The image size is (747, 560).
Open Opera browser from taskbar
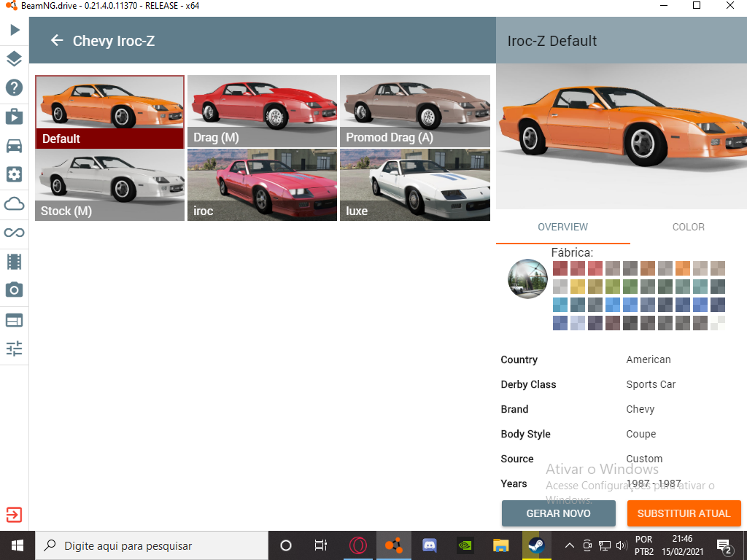357,545
